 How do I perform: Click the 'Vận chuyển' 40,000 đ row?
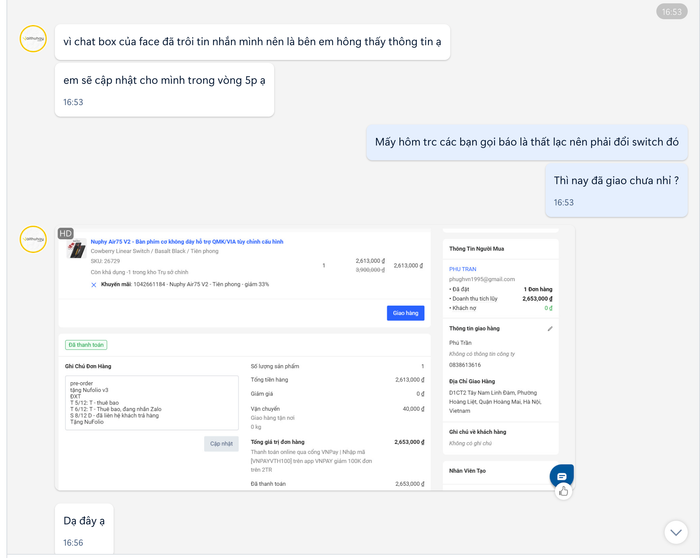coord(338,409)
